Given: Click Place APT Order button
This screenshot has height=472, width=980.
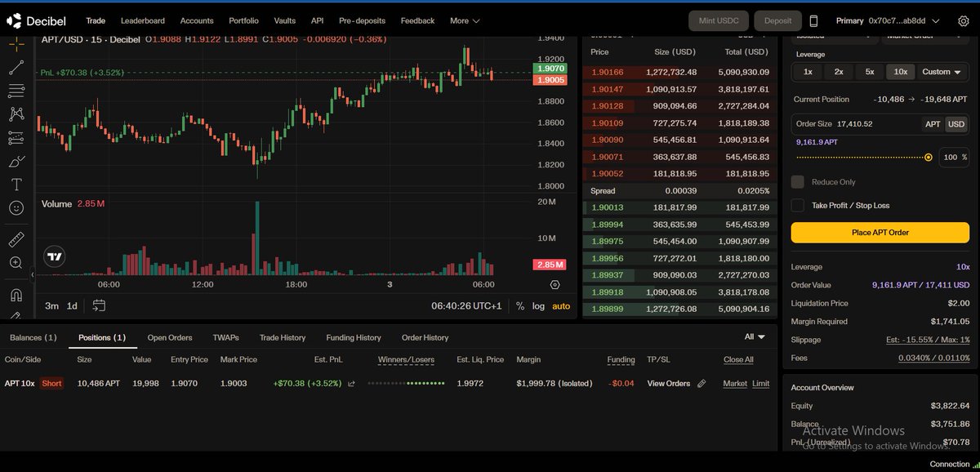Looking at the screenshot, I should 880,233.
